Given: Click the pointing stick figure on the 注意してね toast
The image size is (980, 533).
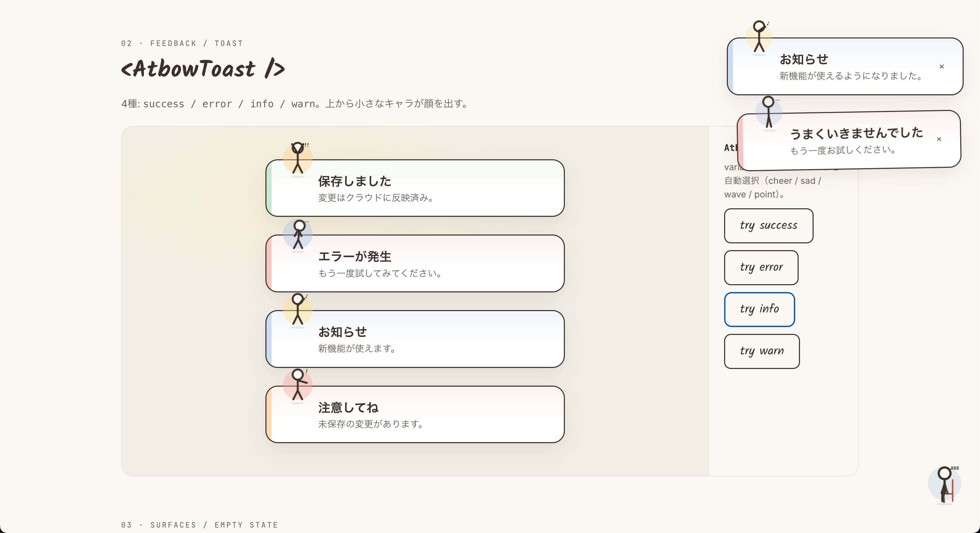Looking at the screenshot, I should (x=298, y=385).
